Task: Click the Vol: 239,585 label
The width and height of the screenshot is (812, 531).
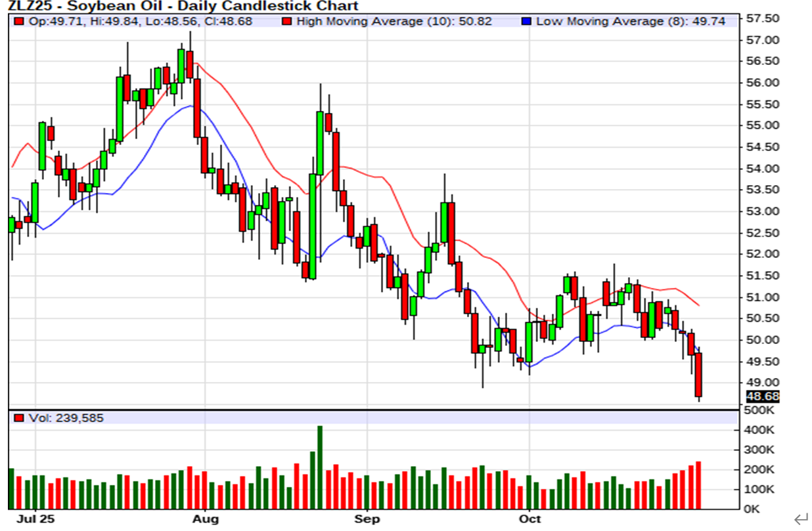Action: 66,418
